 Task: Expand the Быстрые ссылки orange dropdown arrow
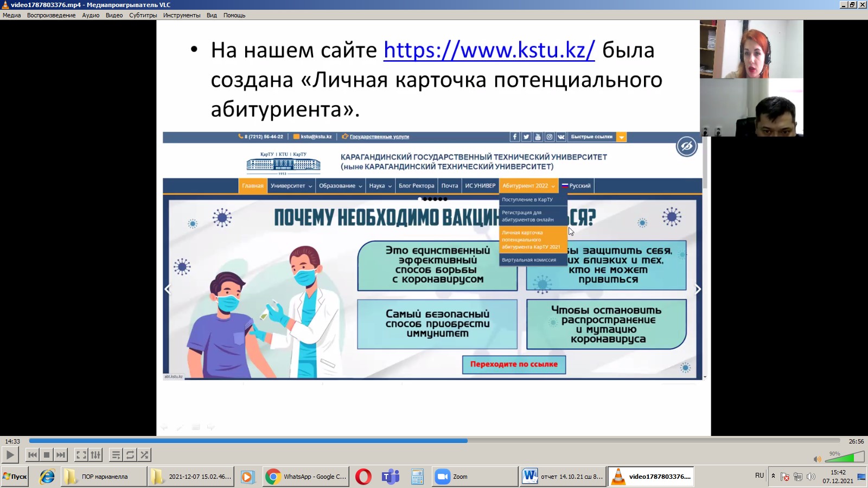point(622,137)
